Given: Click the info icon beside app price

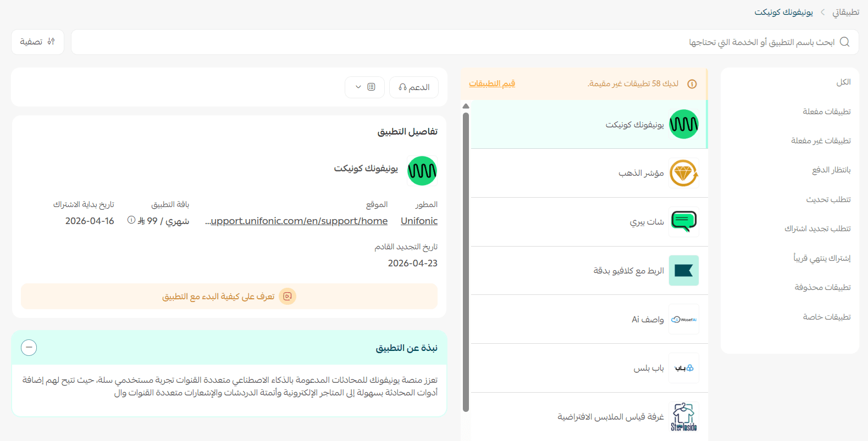Looking at the screenshot, I should 131,220.
